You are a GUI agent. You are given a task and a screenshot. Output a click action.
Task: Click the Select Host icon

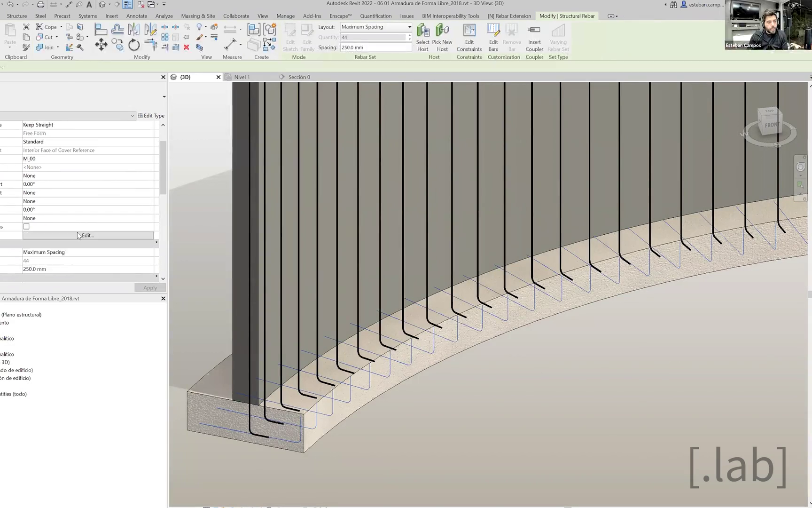[422, 31]
